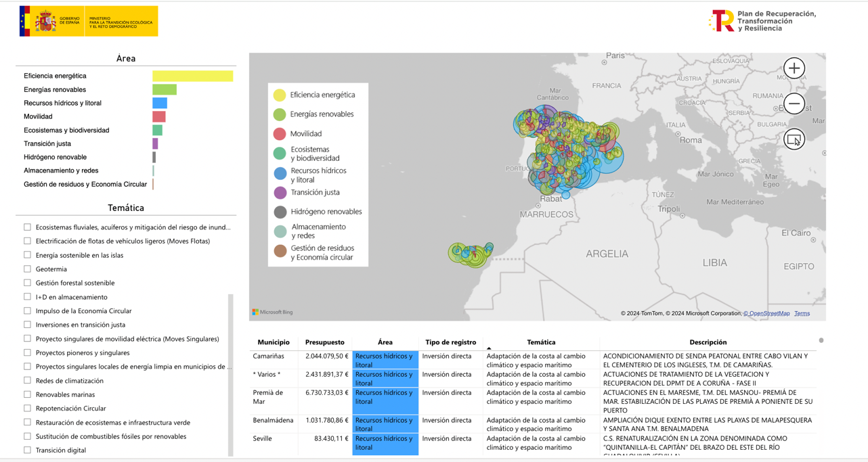Click the blue Recursos hídricos y litoral bar

(160, 103)
